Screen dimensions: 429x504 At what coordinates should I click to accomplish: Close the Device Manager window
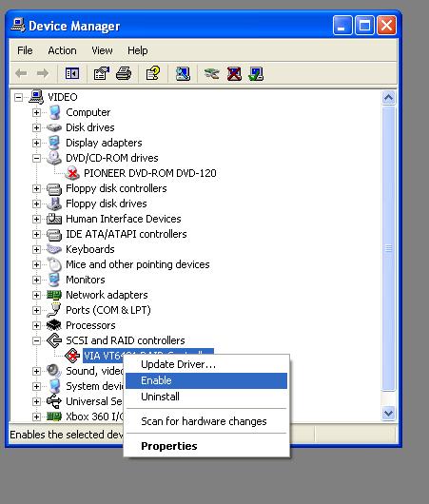[x=386, y=25]
